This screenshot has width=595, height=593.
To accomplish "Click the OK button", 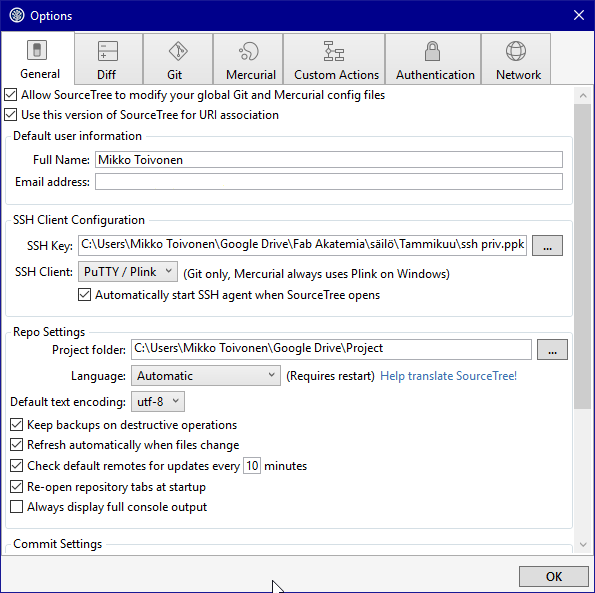I will (554, 576).
